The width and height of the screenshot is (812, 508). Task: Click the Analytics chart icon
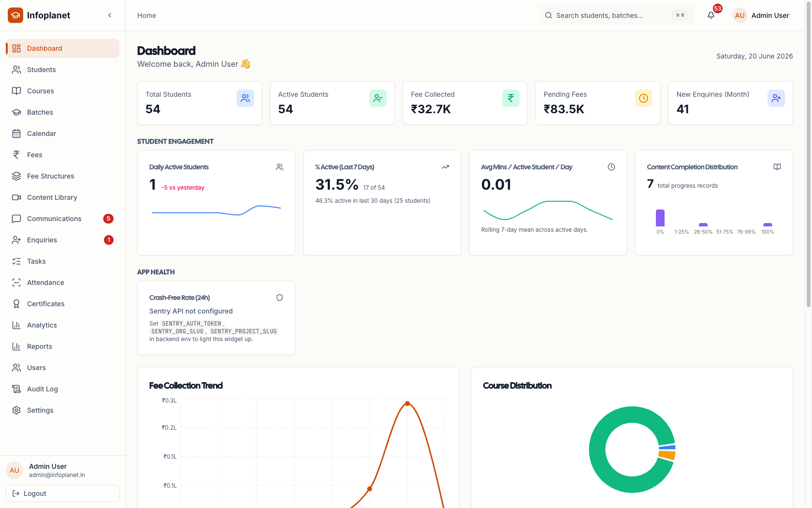click(x=16, y=325)
